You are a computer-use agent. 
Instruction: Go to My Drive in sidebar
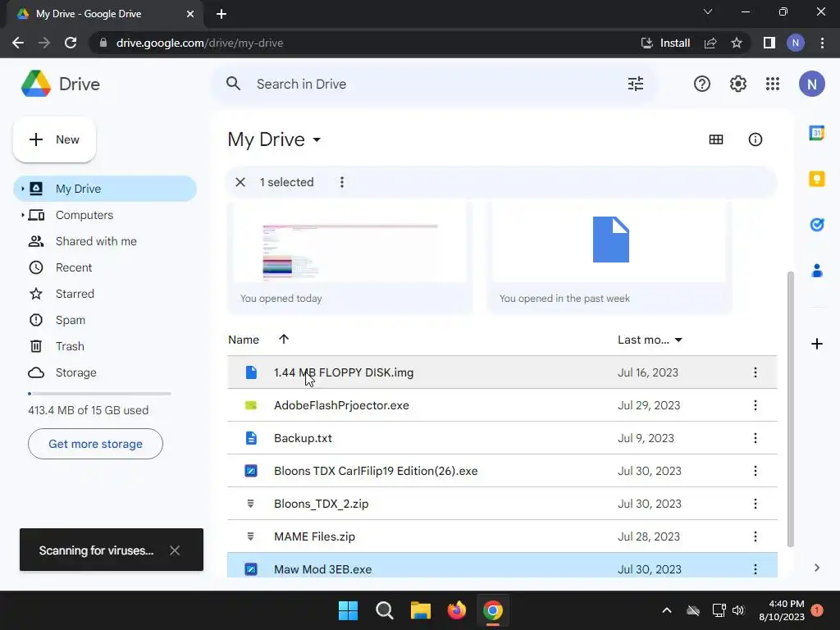[105, 189]
